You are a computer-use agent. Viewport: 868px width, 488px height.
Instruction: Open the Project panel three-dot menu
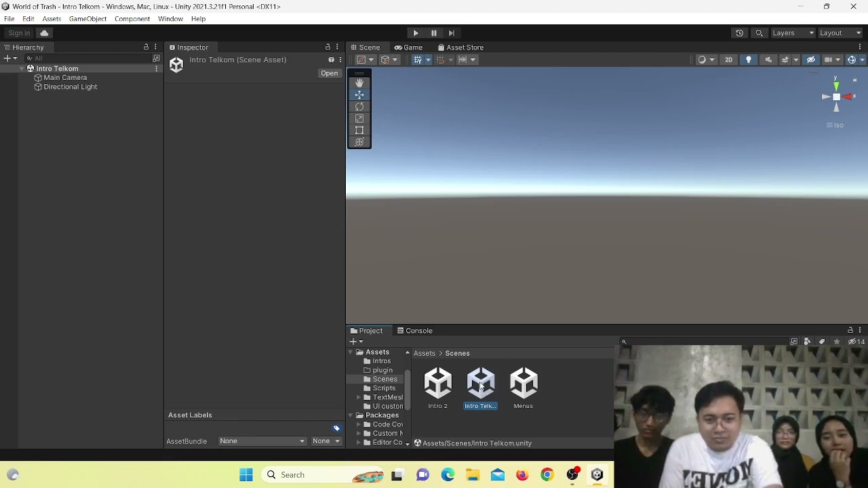pyautogui.click(x=860, y=331)
